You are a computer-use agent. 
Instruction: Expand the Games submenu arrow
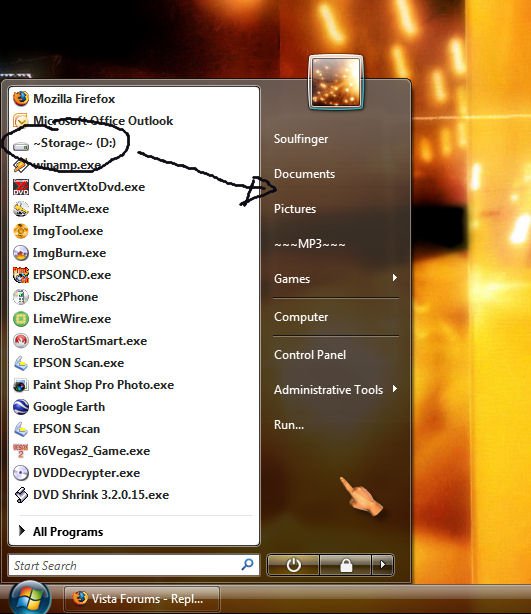[x=395, y=278]
